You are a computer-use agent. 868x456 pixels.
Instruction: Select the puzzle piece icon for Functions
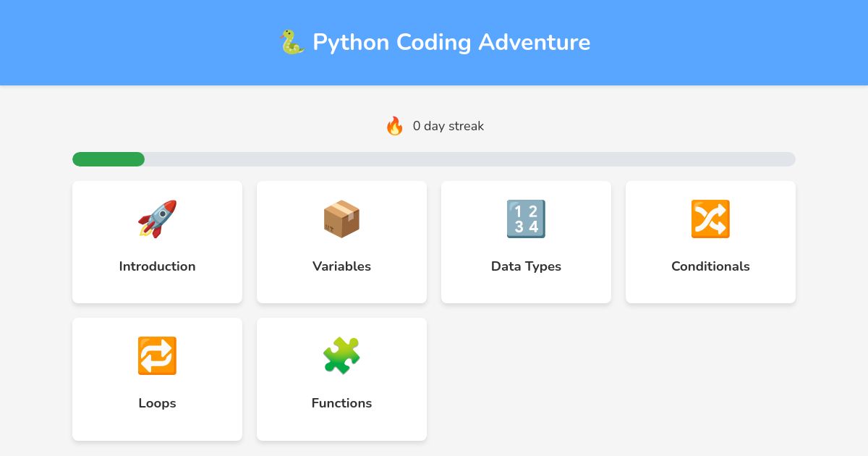point(341,356)
